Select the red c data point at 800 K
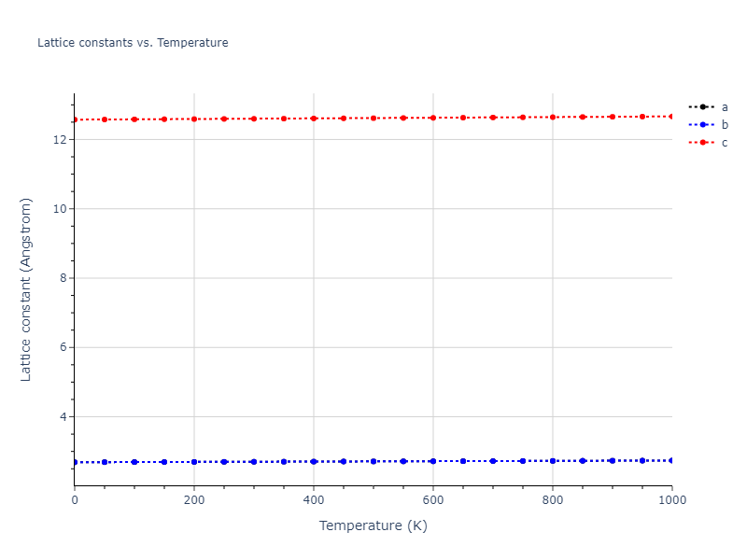 (x=553, y=117)
